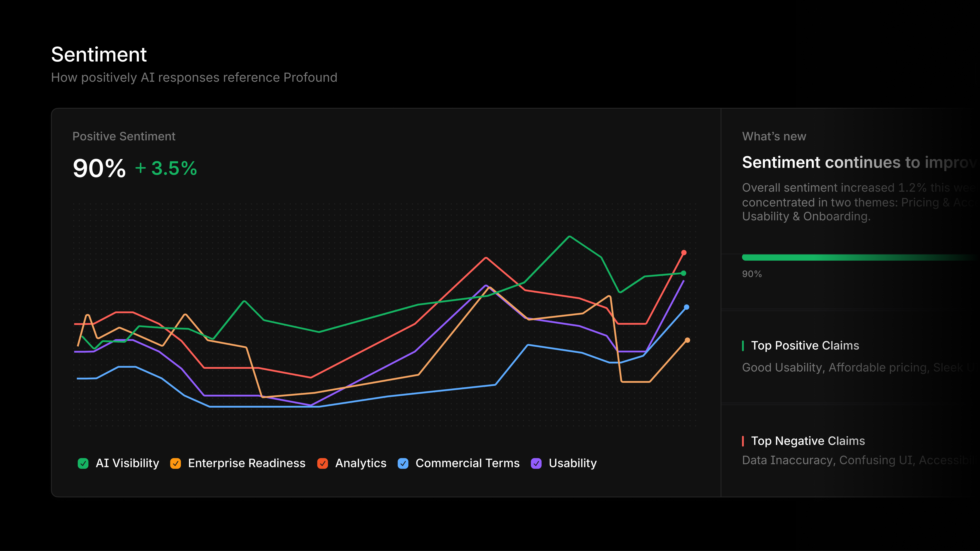
Task: Select the orange Enterprise Readiness end point
Action: pos(687,340)
